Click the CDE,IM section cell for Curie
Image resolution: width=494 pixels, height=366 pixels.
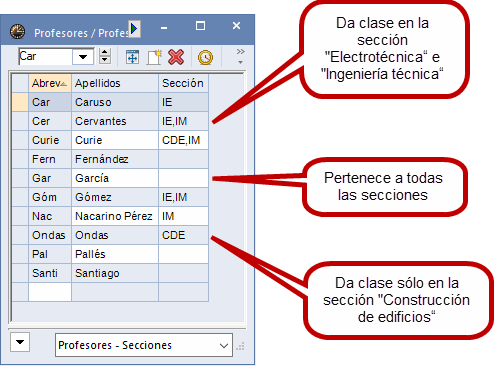(x=184, y=140)
